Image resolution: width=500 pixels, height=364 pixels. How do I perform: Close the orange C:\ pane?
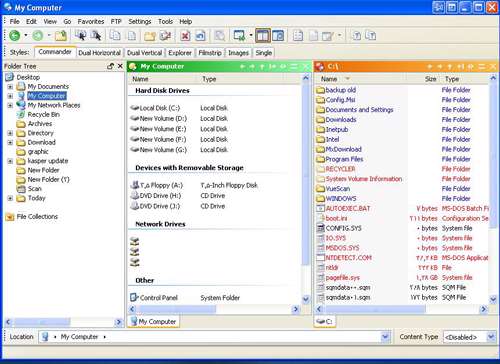pos(493,67)
